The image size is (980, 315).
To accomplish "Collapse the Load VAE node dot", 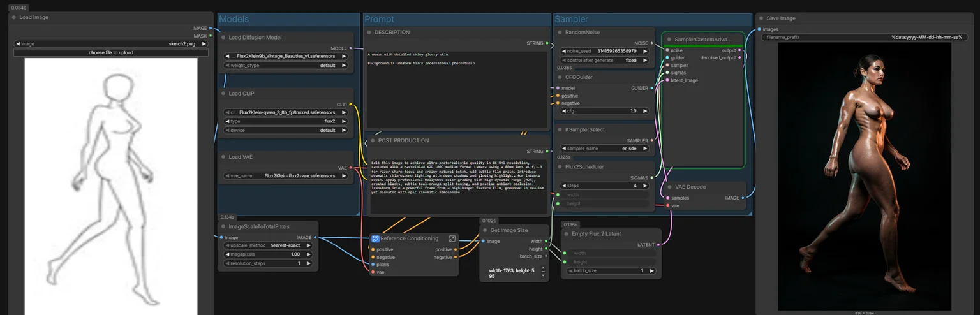I will pos(223,157).
